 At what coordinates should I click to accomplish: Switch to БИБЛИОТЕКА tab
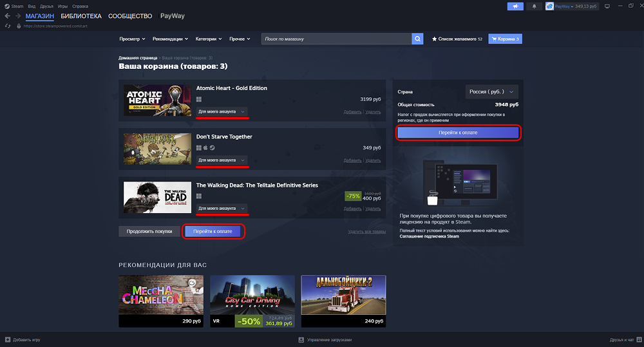(81, 16)
